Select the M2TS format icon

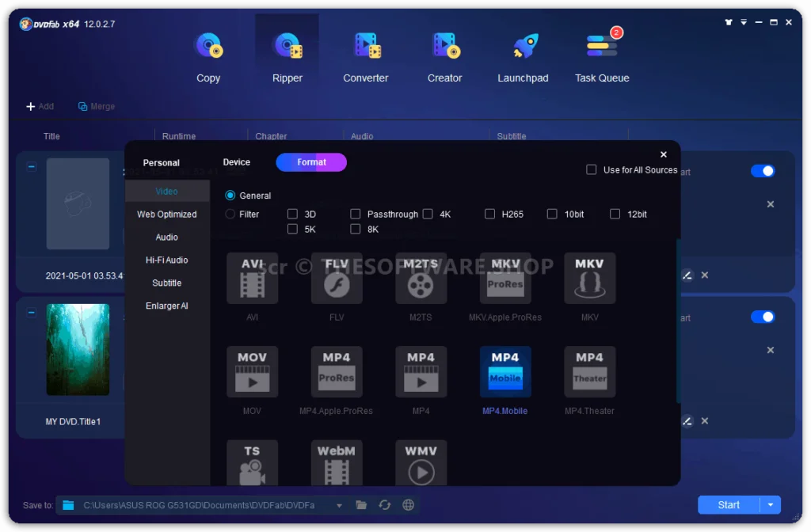coord(421,278)
